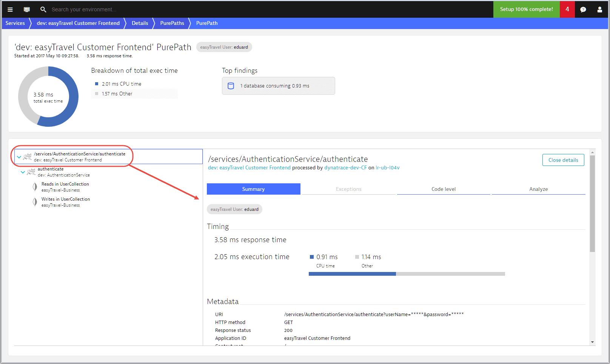Image resolution: width=610 pixels, height=364 pixels.
Task: Click easyTravel User: eduard tag in header
Action: 224,47
